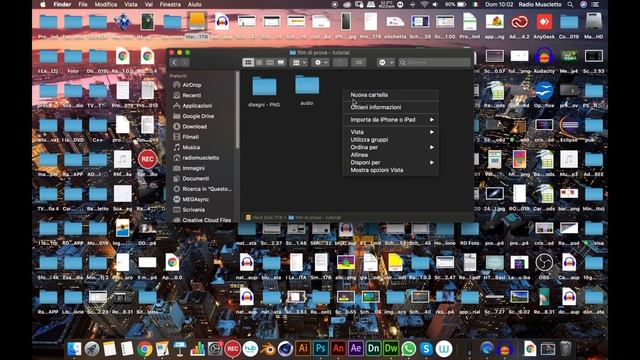This screenshot has height=360, width=640.
Task: Open Chrome from the Dock
Action: (144, 349)
